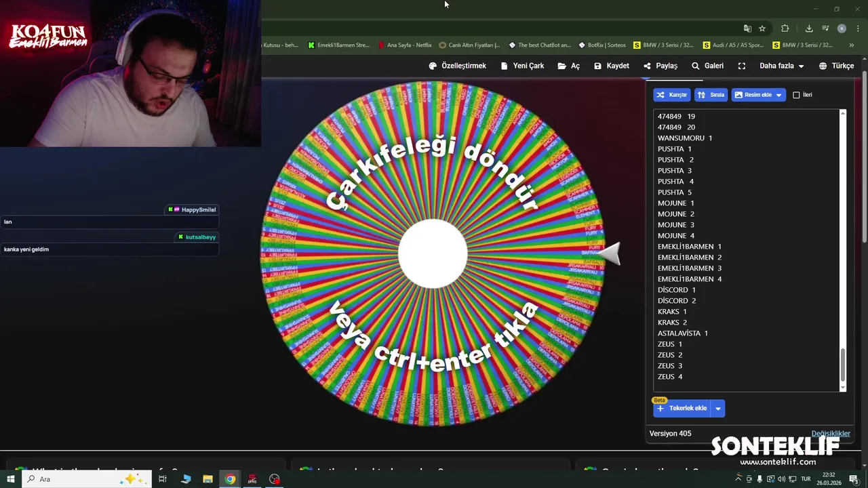Select the 'PUSHTA 1' entry line
868x488 pixels.
point(675,149)
